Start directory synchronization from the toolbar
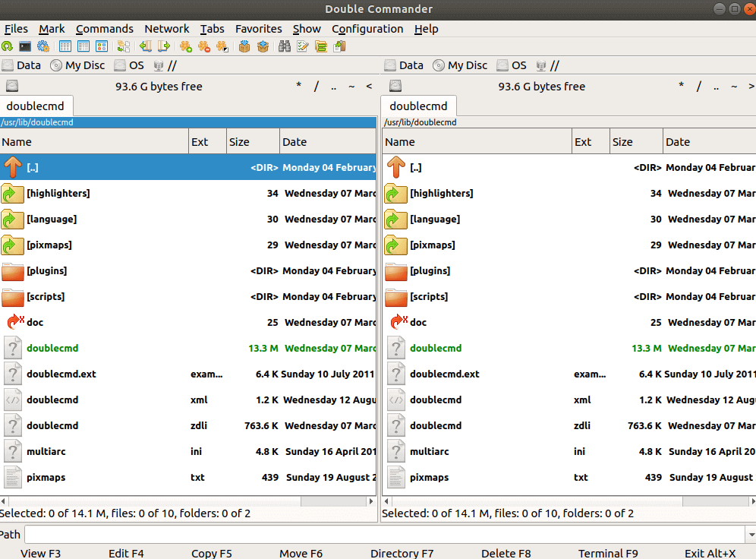The height and width of the screenshot is (559, 756). (x=320, y=46)
